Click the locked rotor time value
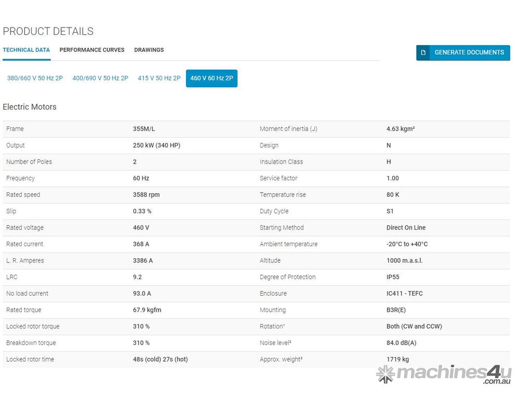 [160, 360]
